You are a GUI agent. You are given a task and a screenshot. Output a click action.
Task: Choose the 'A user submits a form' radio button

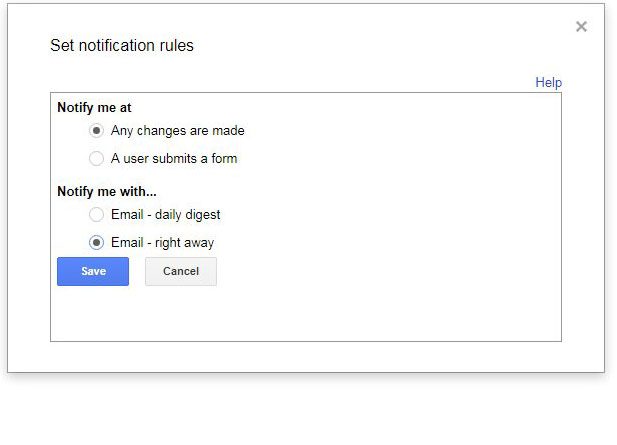pyautogui.click(x=96, y=159)
